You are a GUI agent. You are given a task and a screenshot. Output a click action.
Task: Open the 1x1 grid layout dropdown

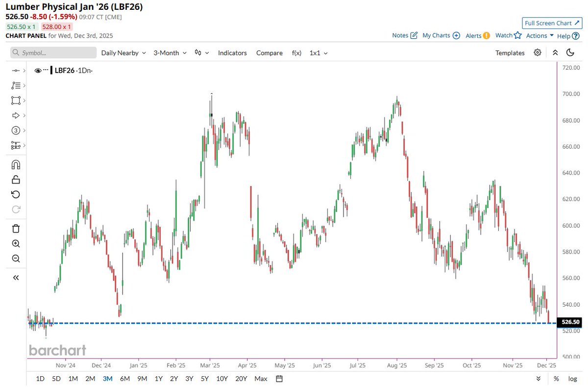(x=318, y=52)
